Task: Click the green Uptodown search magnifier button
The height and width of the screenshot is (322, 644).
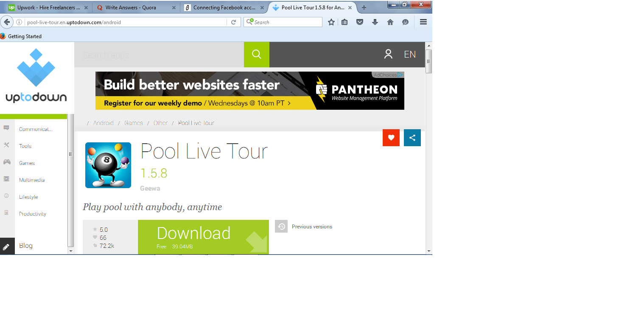Action: (x=257, y=54)
